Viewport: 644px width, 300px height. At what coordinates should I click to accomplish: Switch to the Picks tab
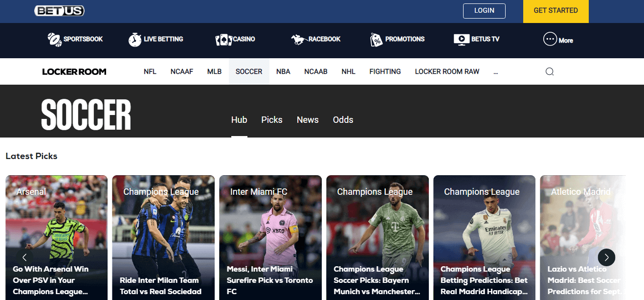(272, 119)
